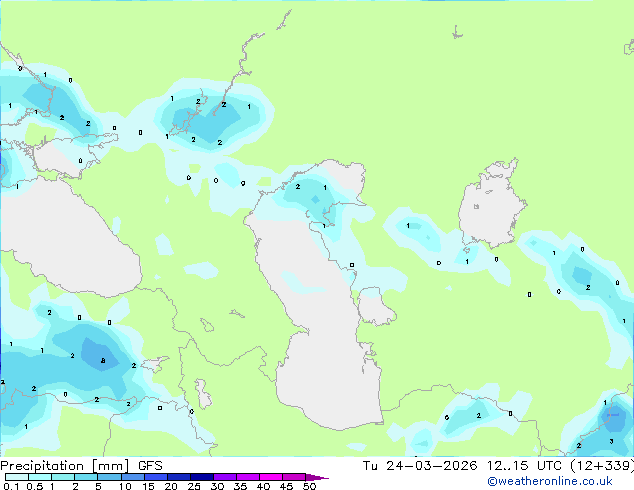Viewport: 634px width, 490px height.
Task: Click the 25 to 30 mm legend swatch
Action: pos(201,477)
